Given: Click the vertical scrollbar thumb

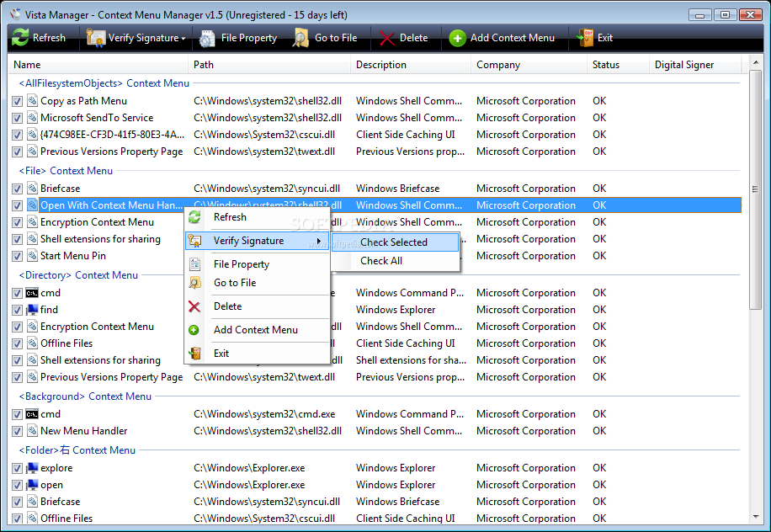Looking at the screenshot, I should click(755, 189).
